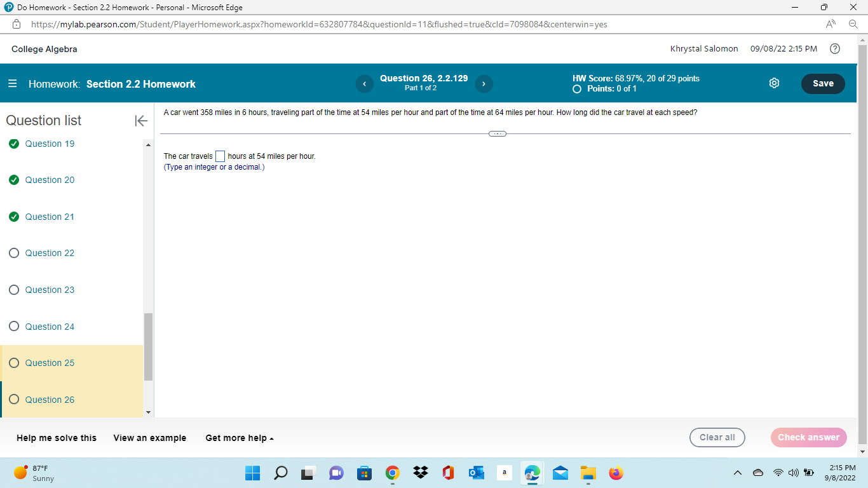868x488 pixels.
Task: Go to the previous question using the arrow
Action: tap(364, 83)
